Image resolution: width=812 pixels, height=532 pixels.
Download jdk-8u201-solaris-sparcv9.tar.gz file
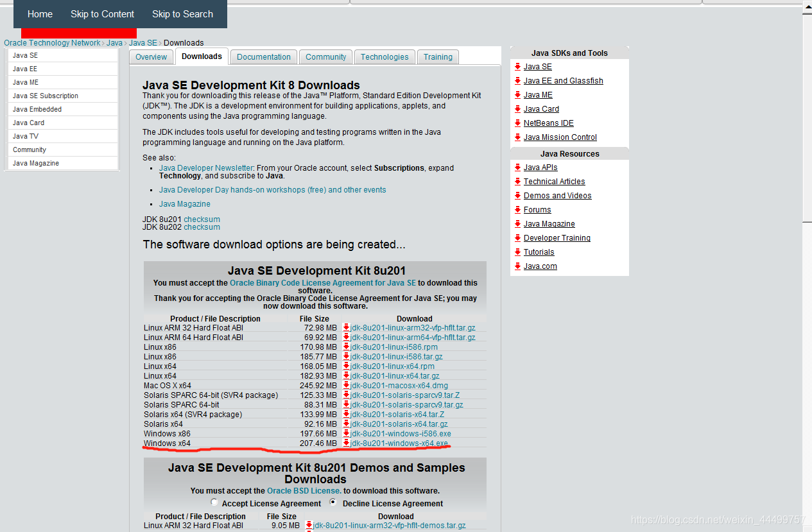coord(407,405)
